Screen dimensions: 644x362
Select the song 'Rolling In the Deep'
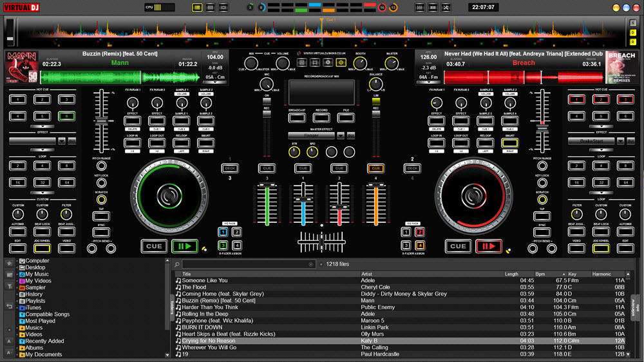[205, 314]
